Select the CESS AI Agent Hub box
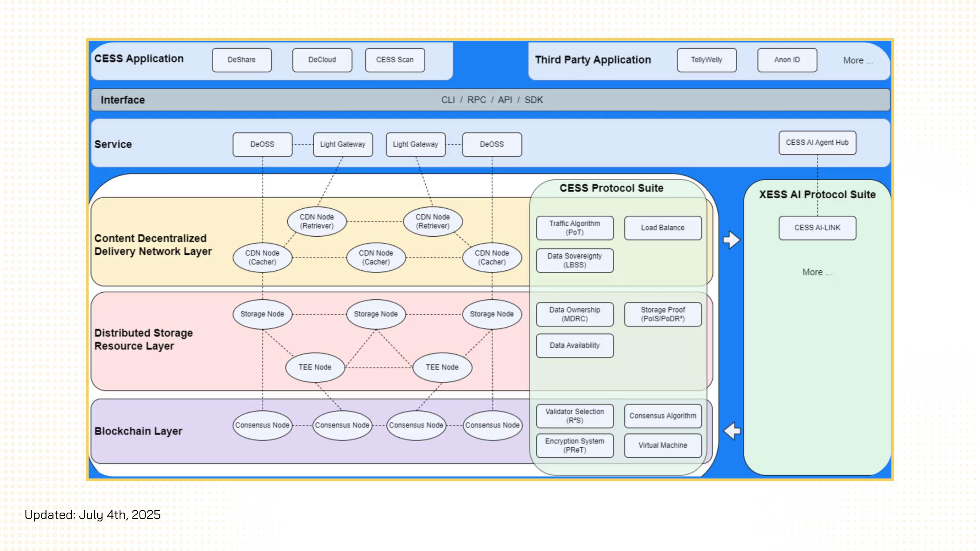Viewport: 980px width, 551px height. [x=817, y=143]
